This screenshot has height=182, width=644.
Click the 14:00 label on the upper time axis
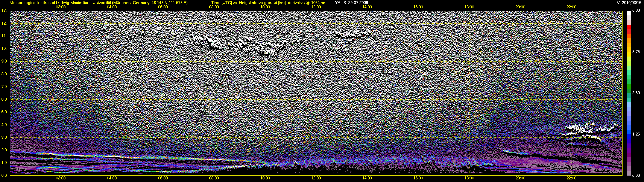click(x=367, y=7)
